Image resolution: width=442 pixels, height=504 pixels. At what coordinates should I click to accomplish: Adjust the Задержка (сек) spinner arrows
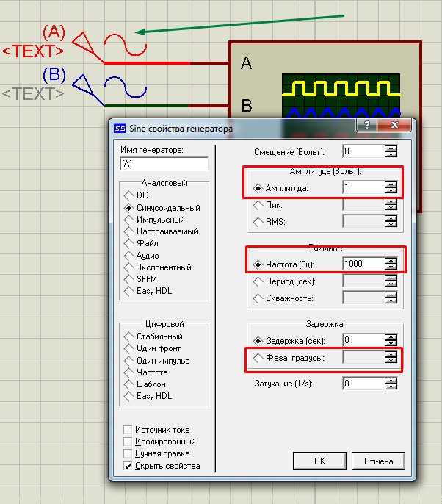pyautogui.click(x=391, y=340)
